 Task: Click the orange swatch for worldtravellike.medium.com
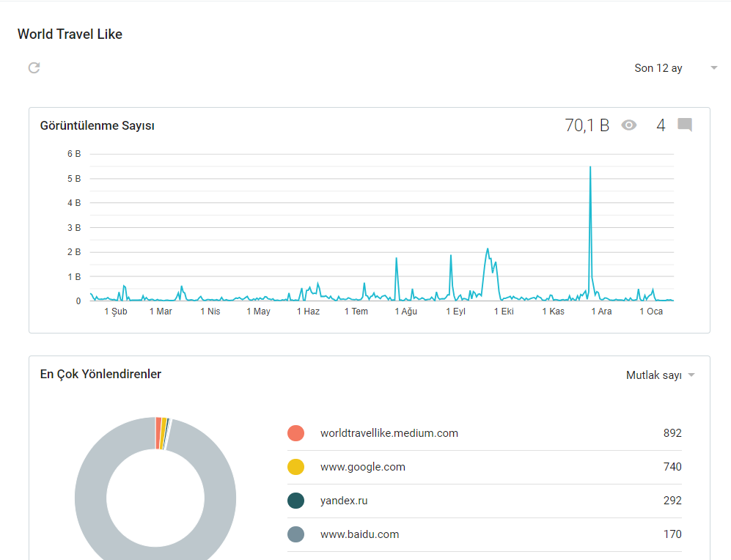[296, 433]
